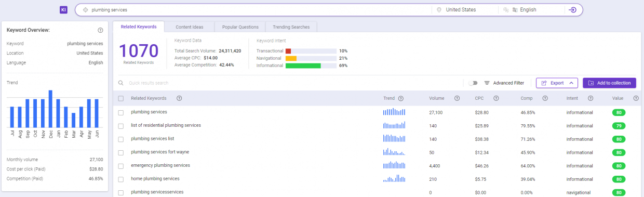Screen dimensions: 644x197
Task: Click the Transactional intent red bar
Action: tap(288, 51)
